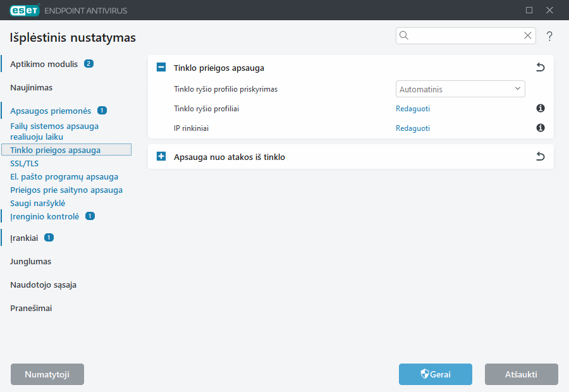
Task: Click the Išplėstinis nustatymas heading
Action: coord(73,37)
